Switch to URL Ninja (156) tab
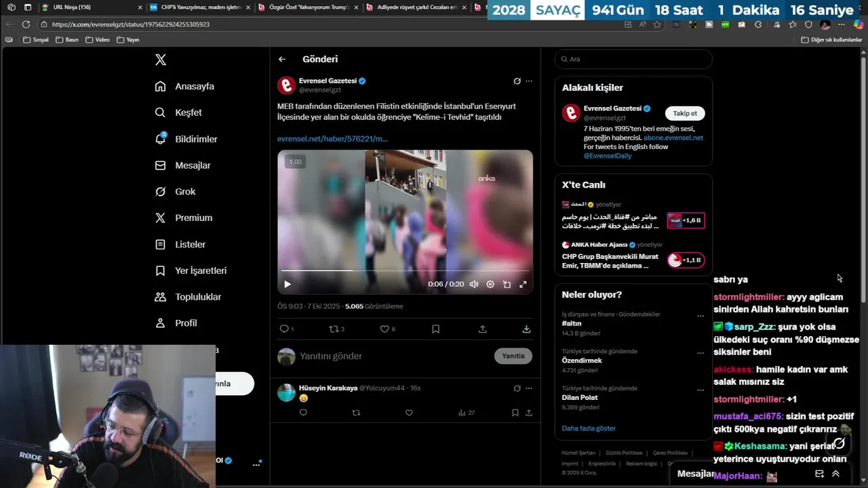Screen dimensions: 868x488 (x=92, y=7)
